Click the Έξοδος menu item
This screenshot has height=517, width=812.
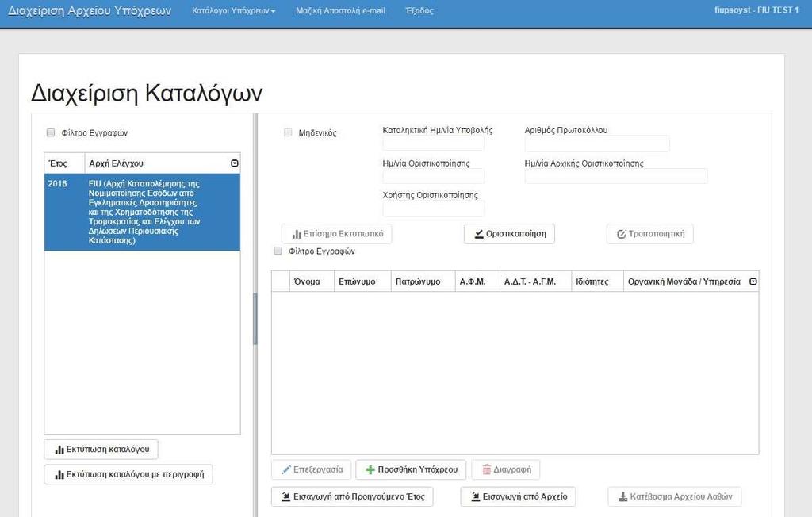[x=419, y=10]
